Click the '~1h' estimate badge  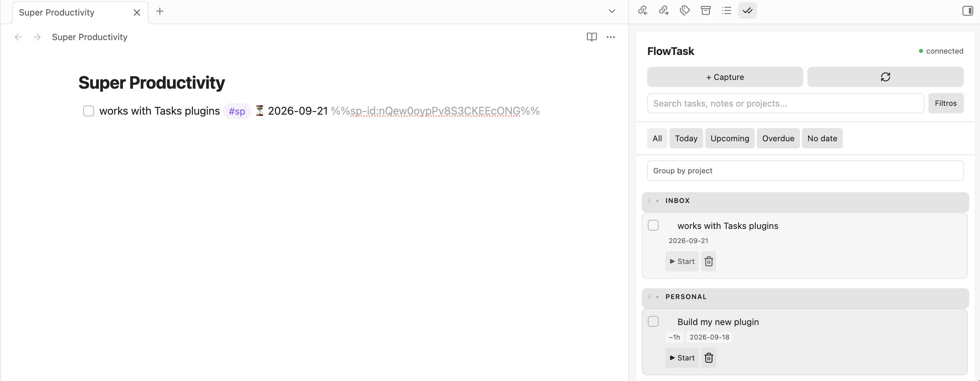tap(674, 337)
